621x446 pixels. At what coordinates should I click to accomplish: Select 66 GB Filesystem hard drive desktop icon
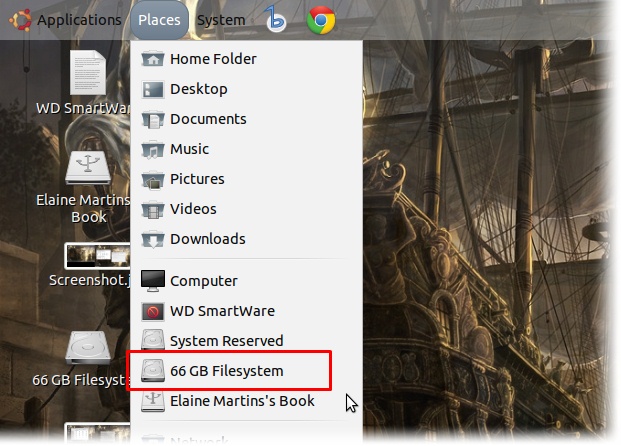88,348
